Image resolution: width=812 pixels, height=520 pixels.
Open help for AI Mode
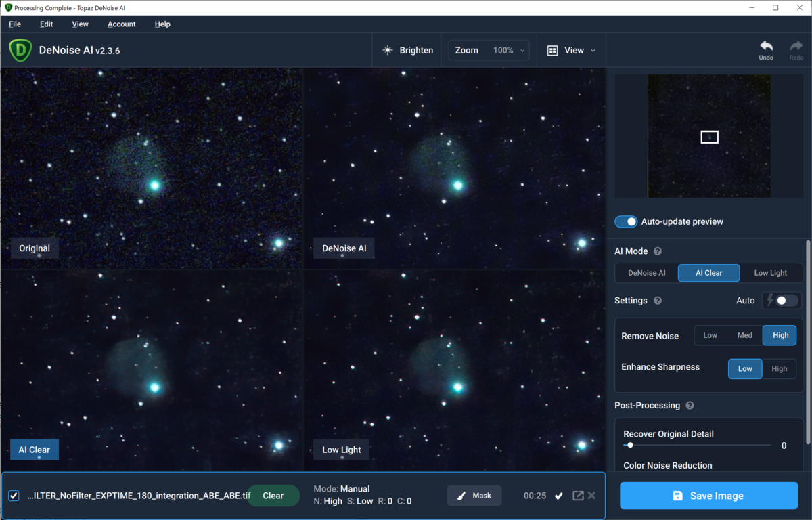coord(658,251)
